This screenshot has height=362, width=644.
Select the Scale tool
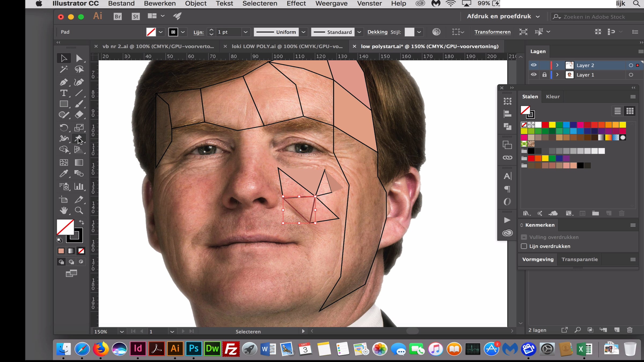(79, 128)
